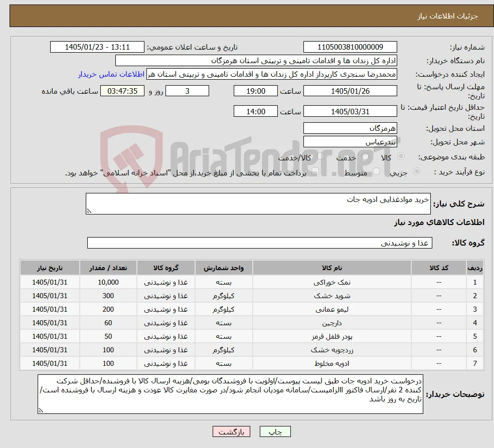This screenshot has height=448, width=494.
Task: Click the تعداد / مقدار column header
Action: coord(108,268)
